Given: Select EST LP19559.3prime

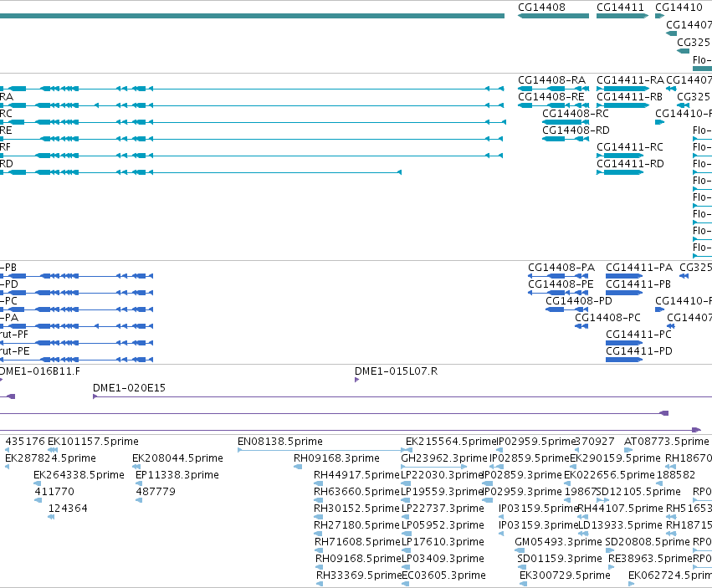Looking at the screenshot, I should (x=406, y=500).
